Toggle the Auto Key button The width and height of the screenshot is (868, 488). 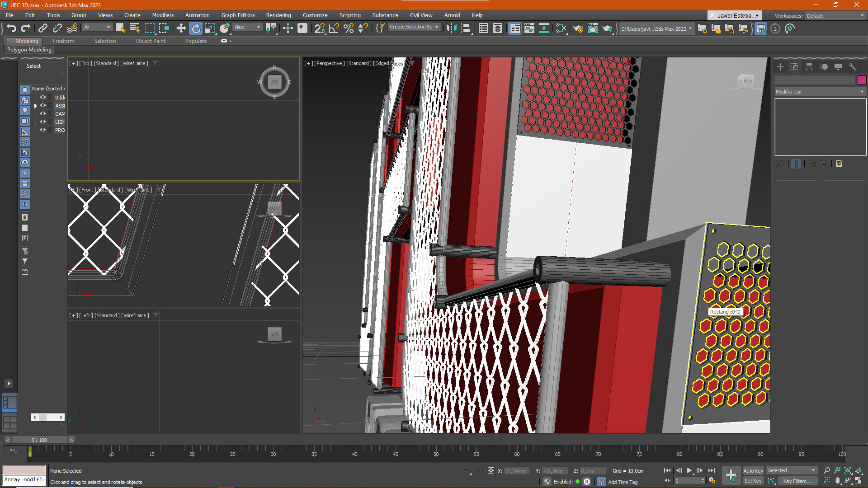[753, 470]
